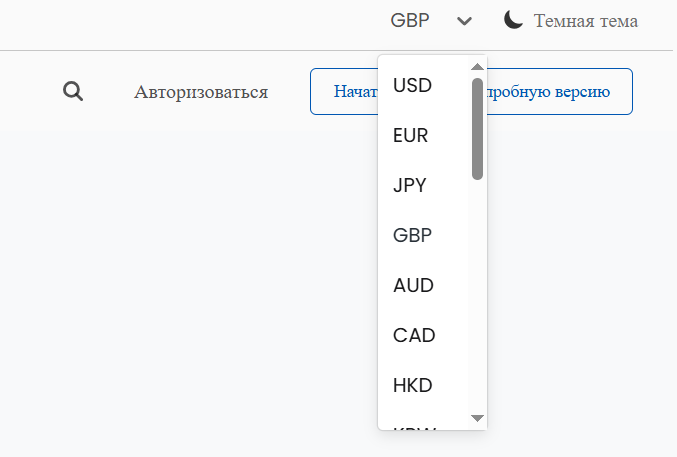Select USD from the currency list

click(x=412, y=86)
